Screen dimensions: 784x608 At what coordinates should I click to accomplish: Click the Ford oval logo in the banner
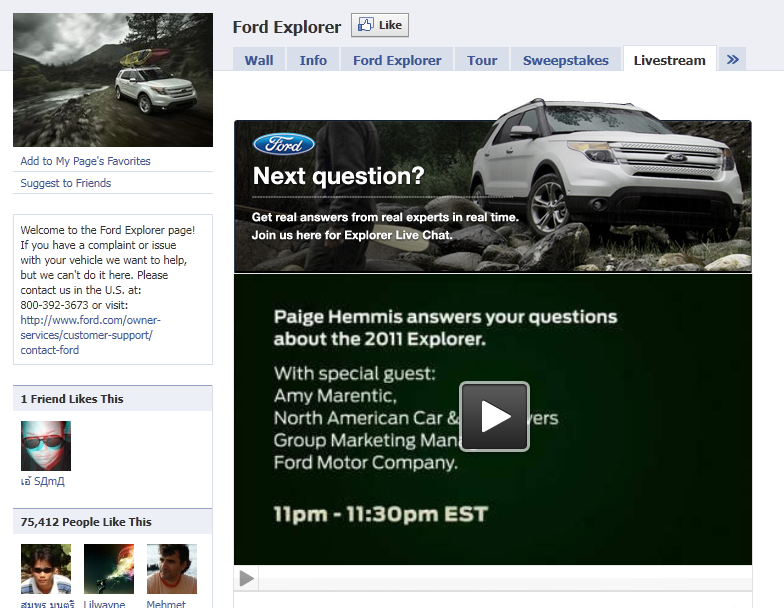pos(284,144)
